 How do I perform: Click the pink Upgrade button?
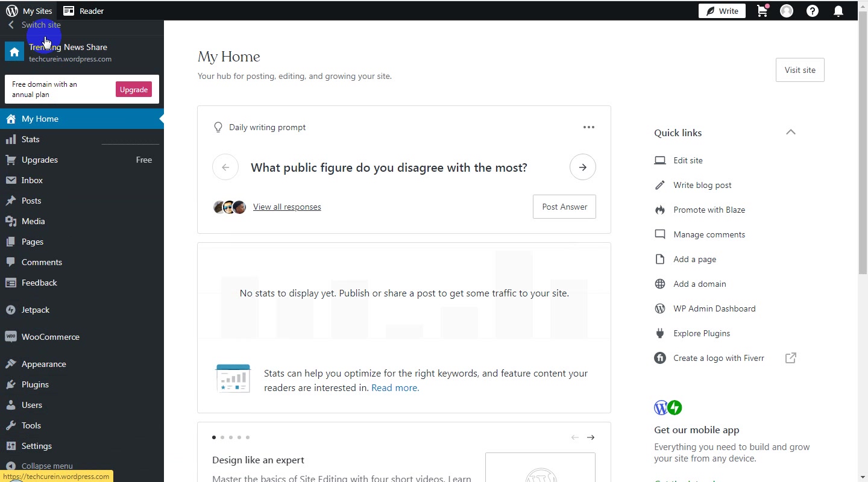coord(134,89)
